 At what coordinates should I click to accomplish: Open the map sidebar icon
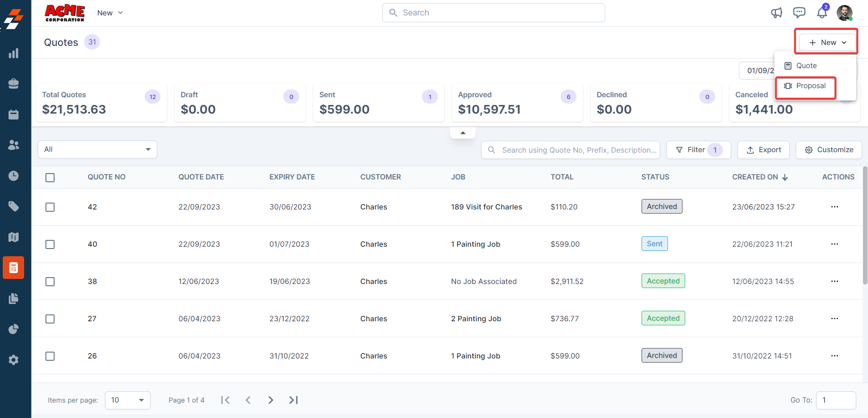click(x=14, y=237)
